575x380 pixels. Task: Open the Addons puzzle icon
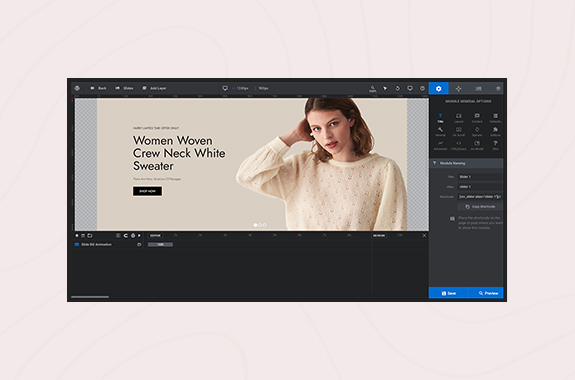[495, 132]
